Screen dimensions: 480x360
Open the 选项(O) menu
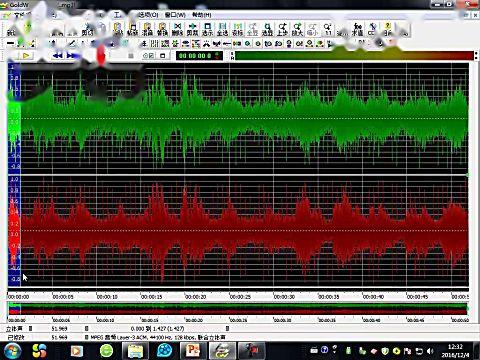148,15
